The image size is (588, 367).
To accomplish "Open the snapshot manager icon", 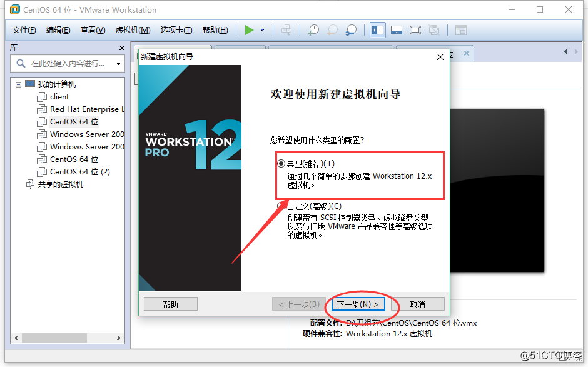I will [352, 30].
